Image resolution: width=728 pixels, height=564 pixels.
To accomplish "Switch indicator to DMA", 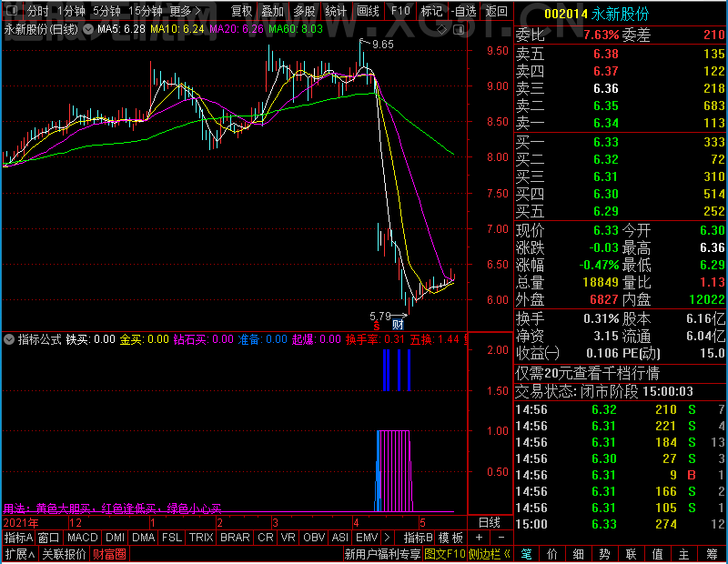I will click(x=144, y=538).
